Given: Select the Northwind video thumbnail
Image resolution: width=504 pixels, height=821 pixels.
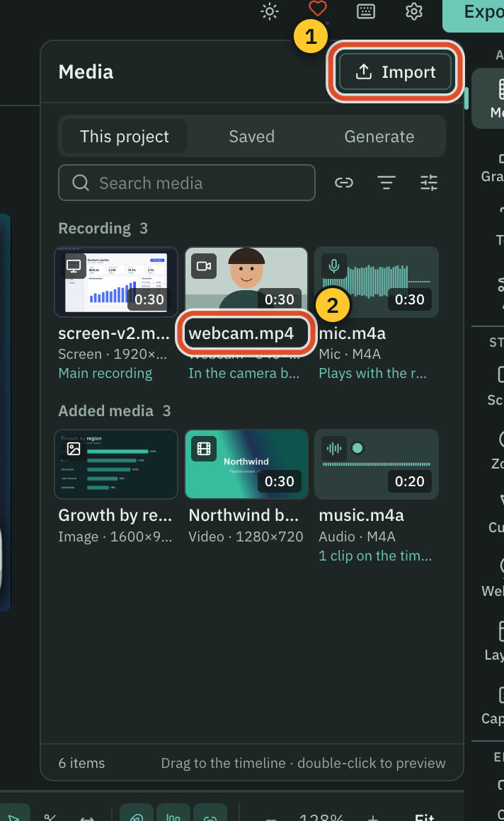Looking at the screenshot, I should [x=246, y=464].
